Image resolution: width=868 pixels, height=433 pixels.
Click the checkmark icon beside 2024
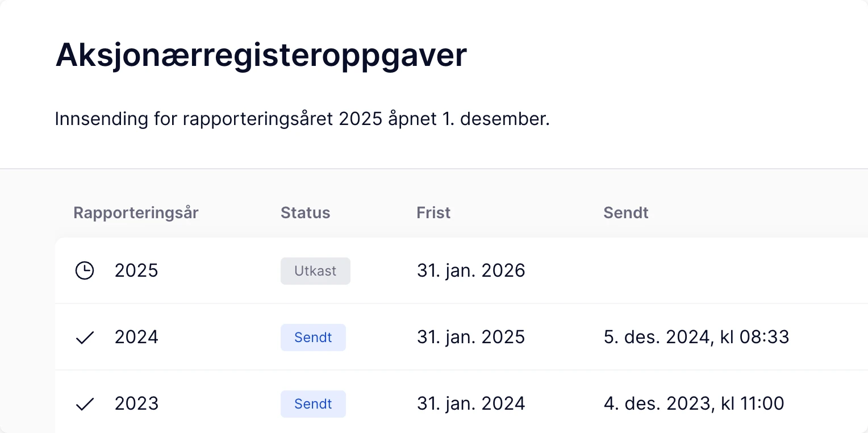pos(85,338)
